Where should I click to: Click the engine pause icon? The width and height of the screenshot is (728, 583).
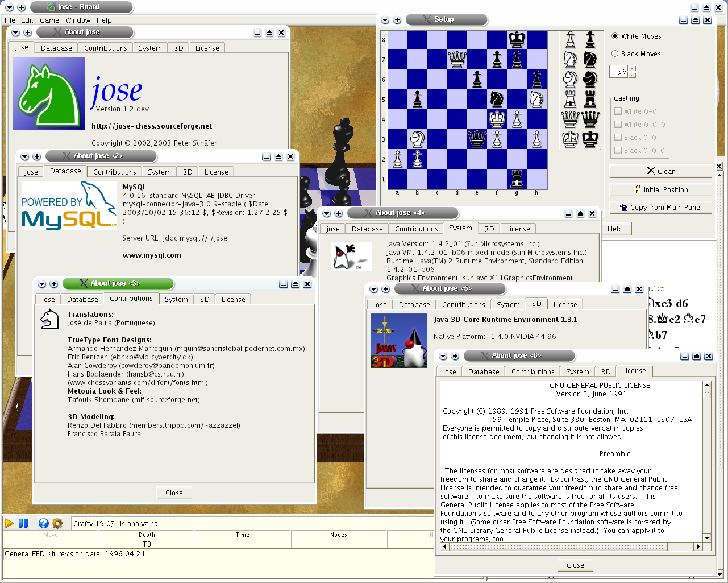(x=23, y=523)
